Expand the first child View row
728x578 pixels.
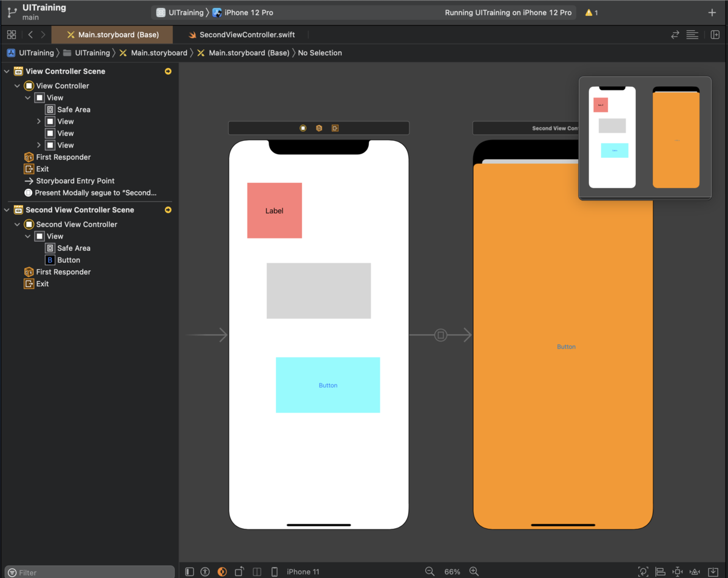[39, 121]
